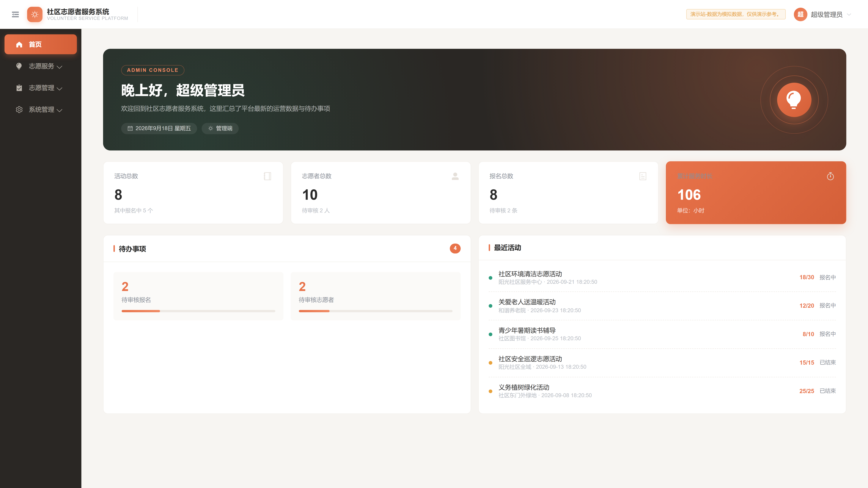Click 义务植树绿化活动 activity title

524,387
